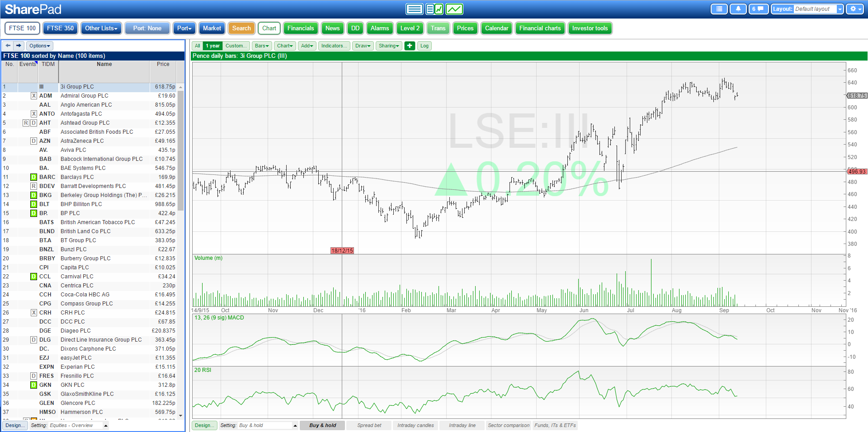Select the 1 year time range
868x432 pixels.
pyautogui.click(x=212, y=46)
